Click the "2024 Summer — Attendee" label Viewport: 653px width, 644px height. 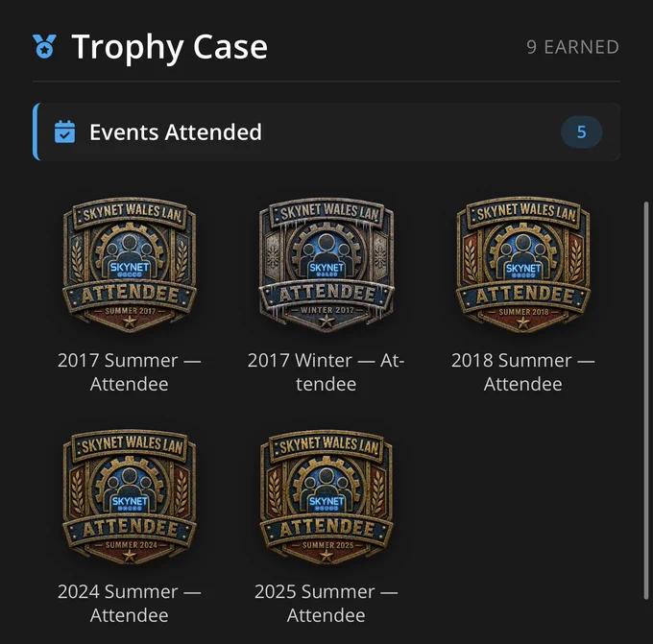click(129, 603)
